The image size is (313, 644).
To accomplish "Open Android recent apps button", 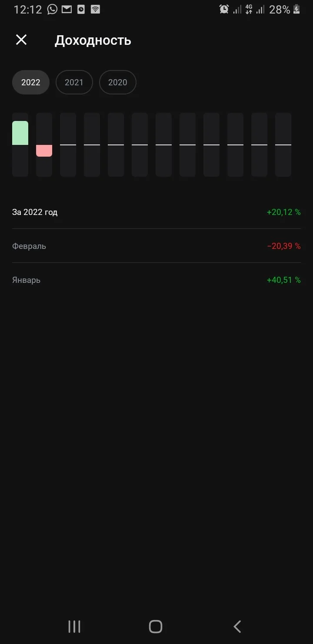I will point(74,627).
